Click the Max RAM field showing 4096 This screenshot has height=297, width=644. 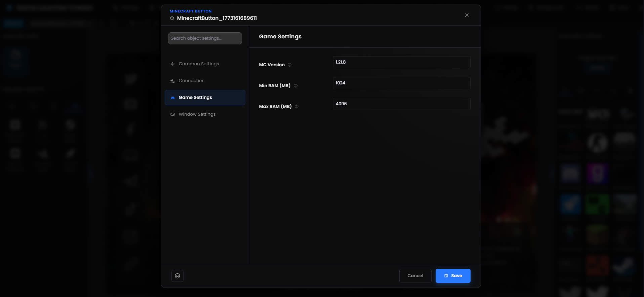point(401,104)
